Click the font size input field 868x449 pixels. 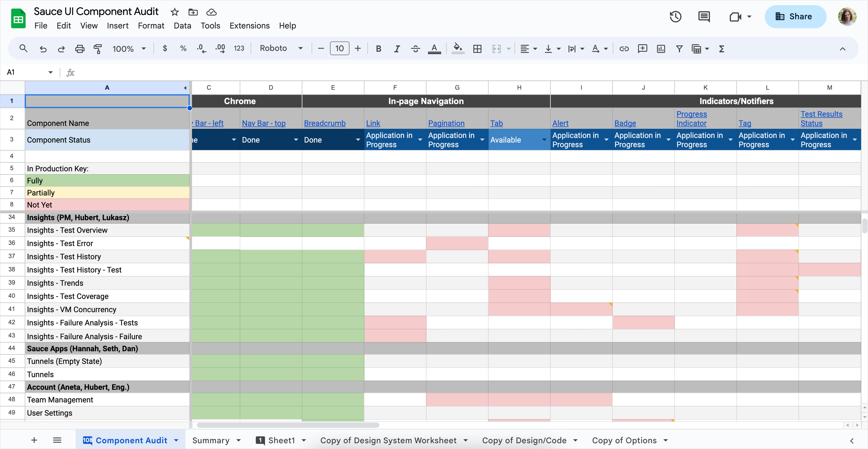click(339, 49)
